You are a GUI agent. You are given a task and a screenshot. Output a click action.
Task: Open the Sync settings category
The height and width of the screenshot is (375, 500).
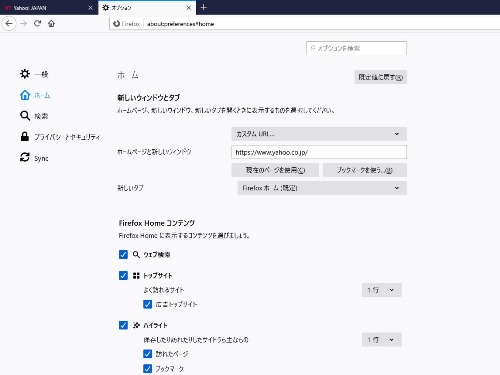point(34,158)
